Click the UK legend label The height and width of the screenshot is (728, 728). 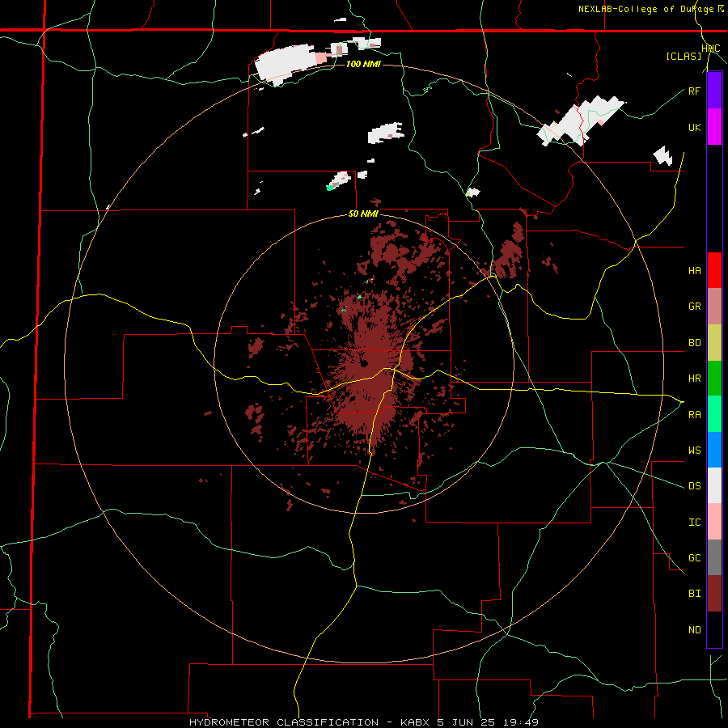tap(694, 127)
